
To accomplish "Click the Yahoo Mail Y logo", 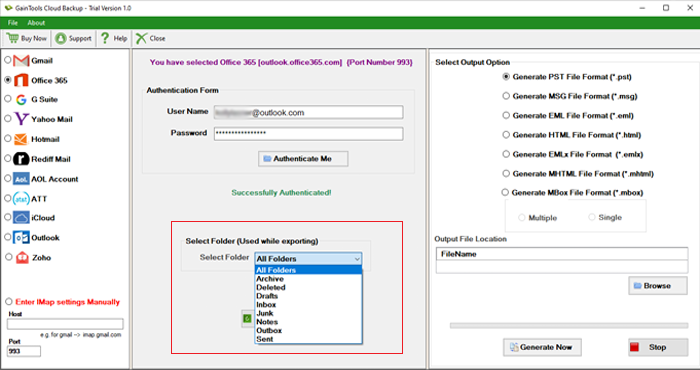I will 21,119.
